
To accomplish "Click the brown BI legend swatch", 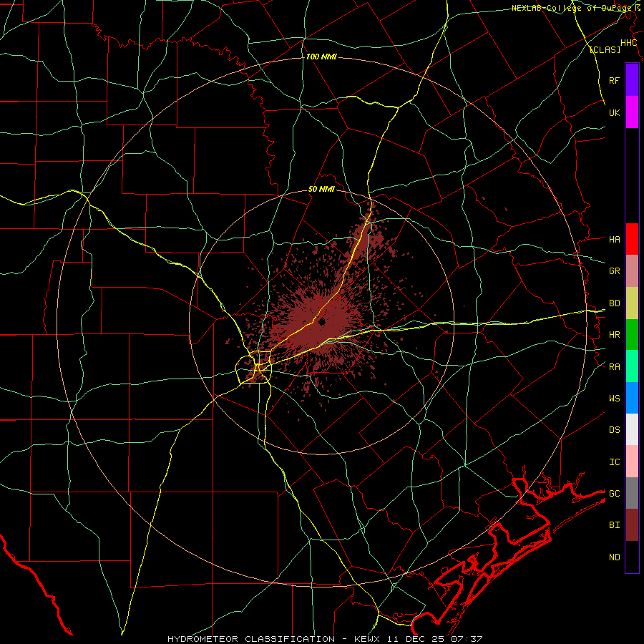I will coord(632,525).
